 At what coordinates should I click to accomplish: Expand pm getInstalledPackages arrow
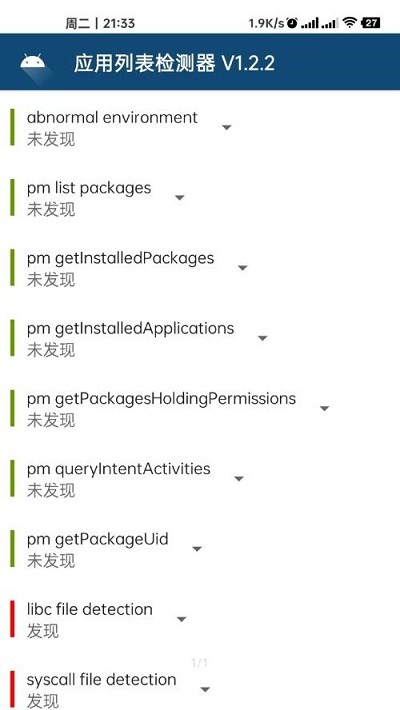(242, 268)
